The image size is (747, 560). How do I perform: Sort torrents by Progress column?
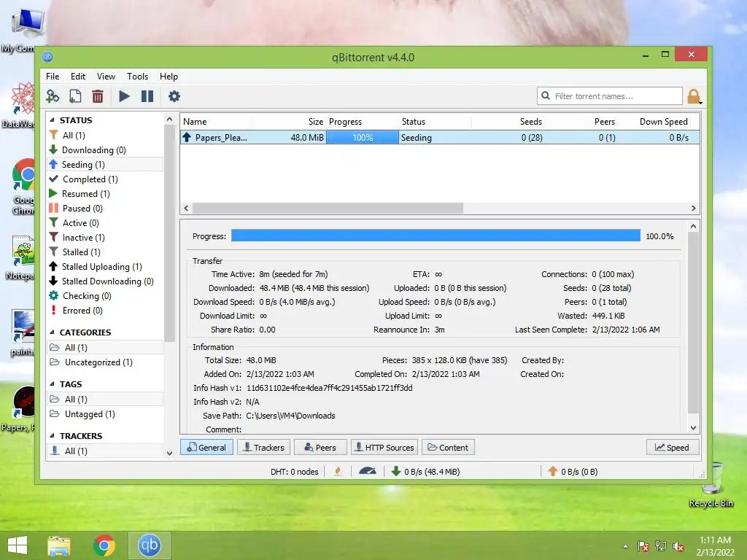[362, 122]
